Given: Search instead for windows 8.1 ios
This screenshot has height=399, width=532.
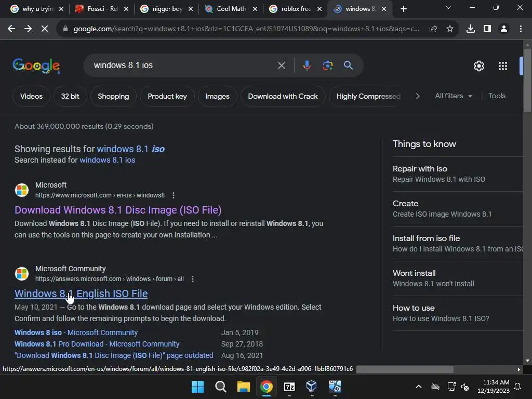Looking at the screenshot, I should coord(107,160).
